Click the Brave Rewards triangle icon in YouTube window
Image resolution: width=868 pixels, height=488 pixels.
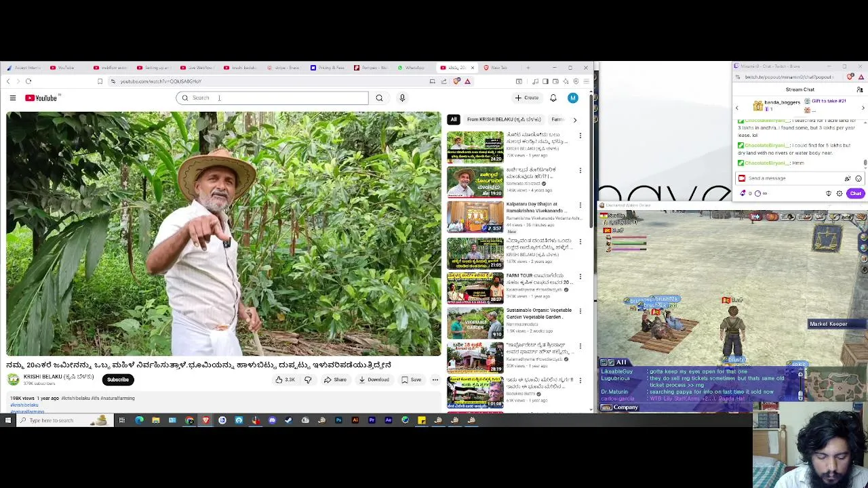click(x=467, y=81)
